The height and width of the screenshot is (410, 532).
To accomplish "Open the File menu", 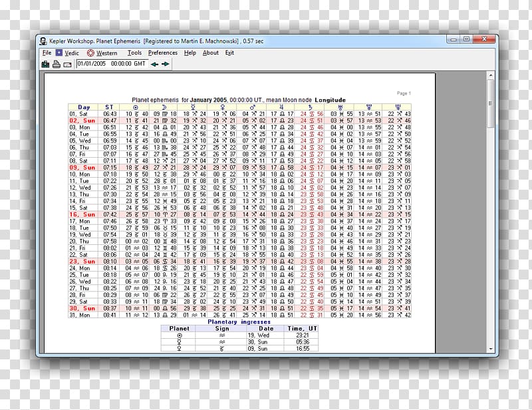I will click(x=47, y=53).
